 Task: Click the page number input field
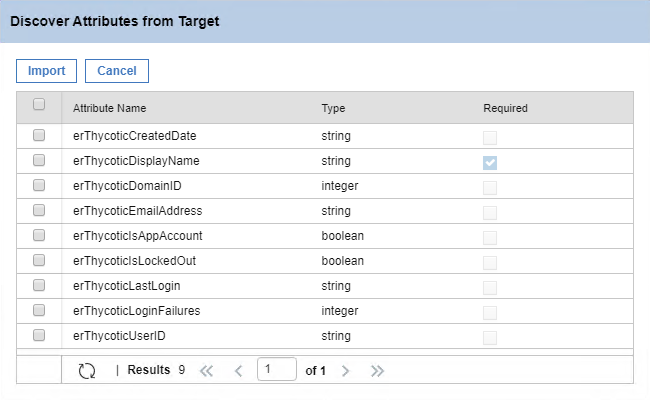tap(276, 369)
